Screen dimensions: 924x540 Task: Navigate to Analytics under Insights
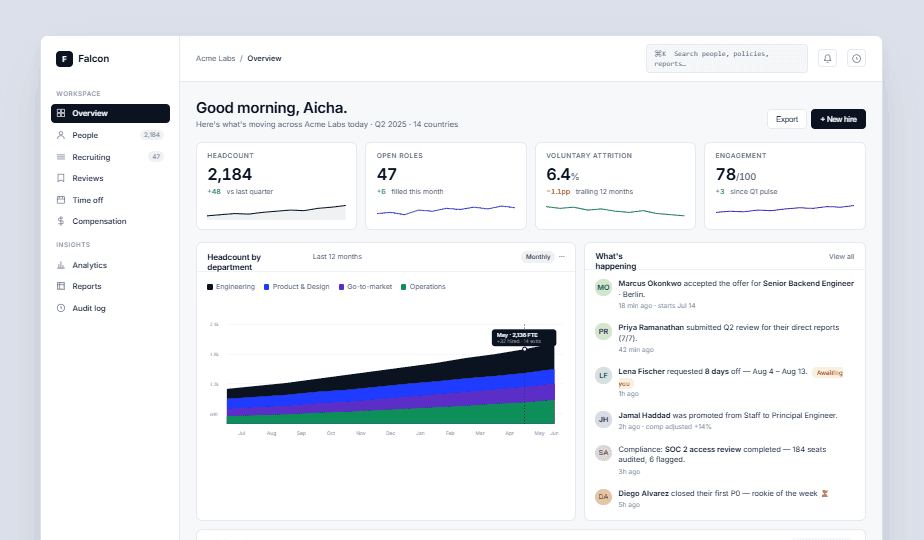110,265
